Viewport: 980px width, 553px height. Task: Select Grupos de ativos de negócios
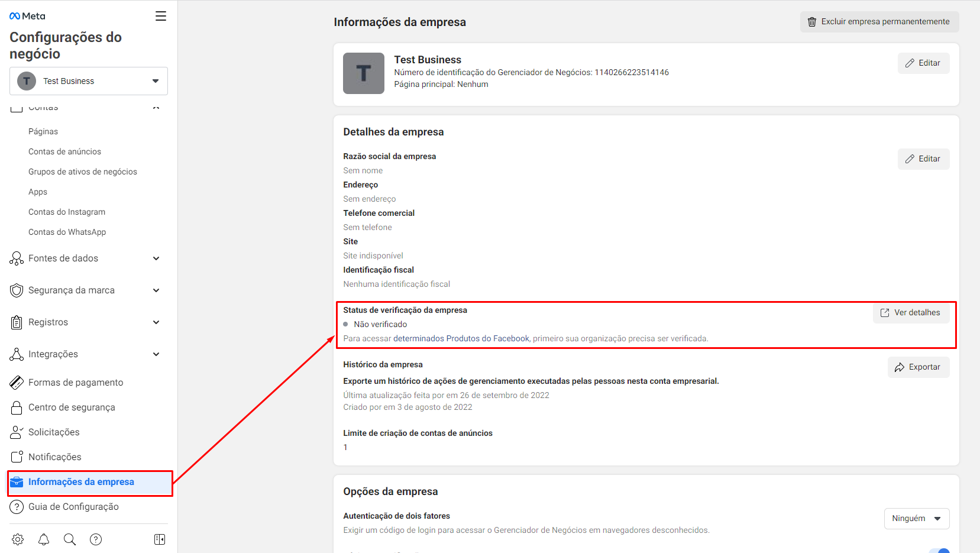point(83,172)
